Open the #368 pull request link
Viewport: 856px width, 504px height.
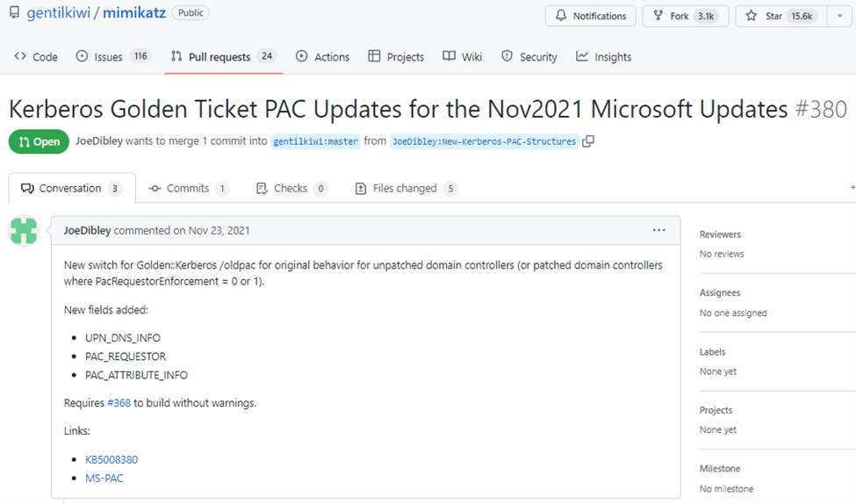[119, 403]
